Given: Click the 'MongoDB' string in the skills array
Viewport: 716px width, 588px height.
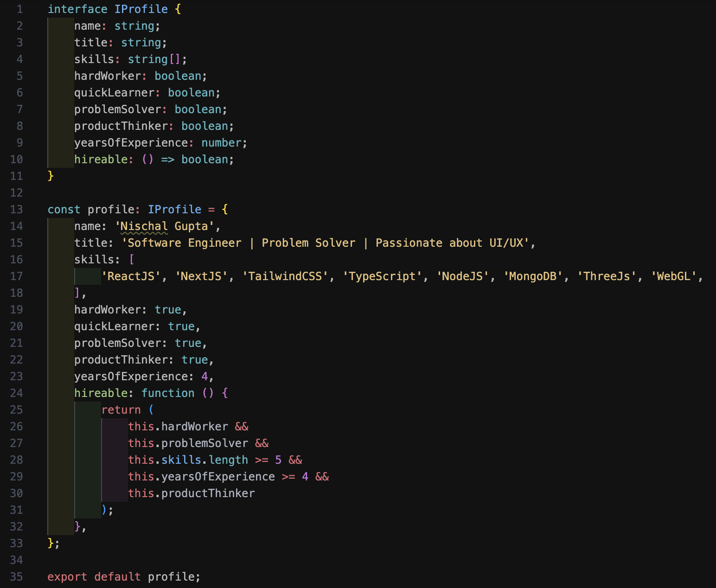Looking at the screenshot, I should tap(532, 276).
